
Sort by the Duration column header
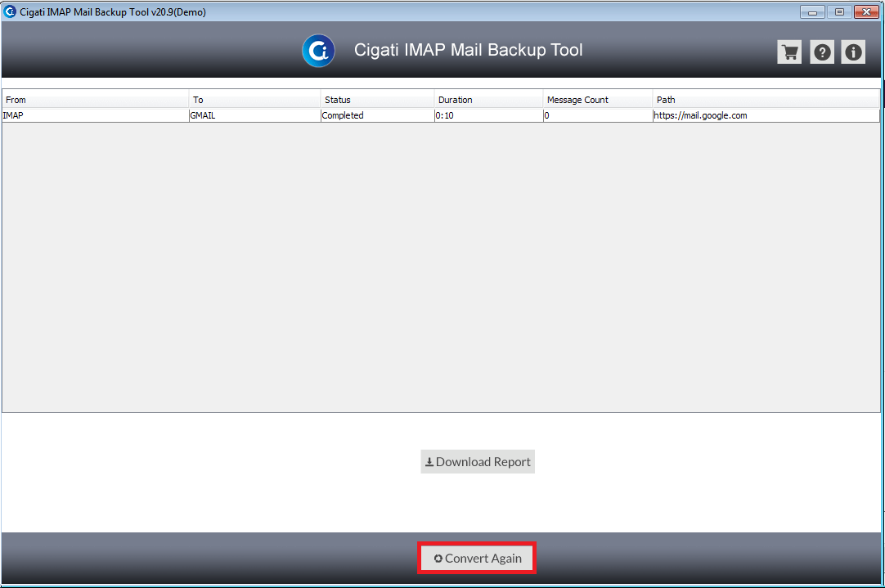pos(489,99)
